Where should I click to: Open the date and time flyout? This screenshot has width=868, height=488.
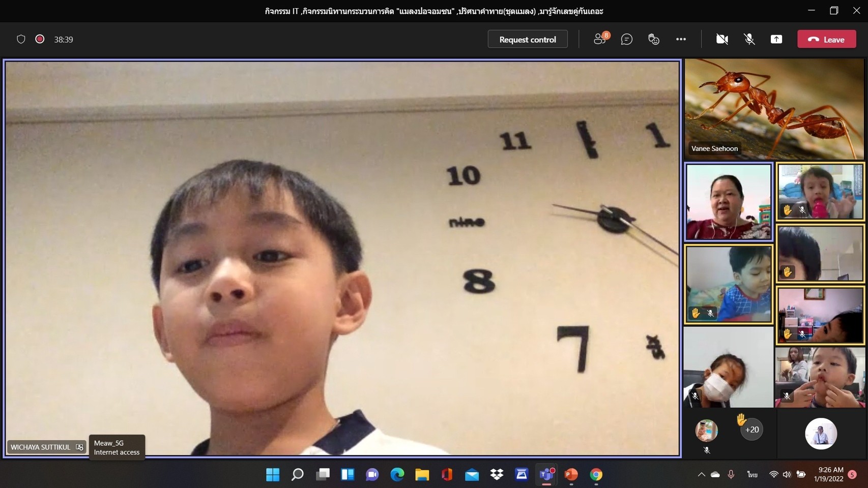[x=830, y=474]
